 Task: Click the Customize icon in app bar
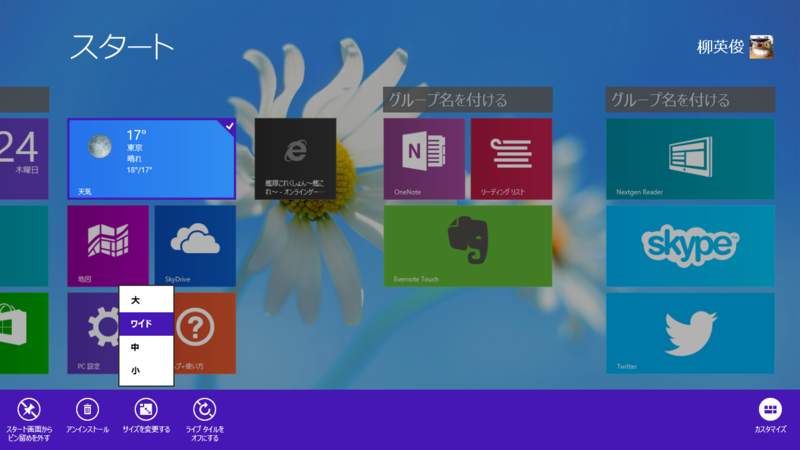770,409
